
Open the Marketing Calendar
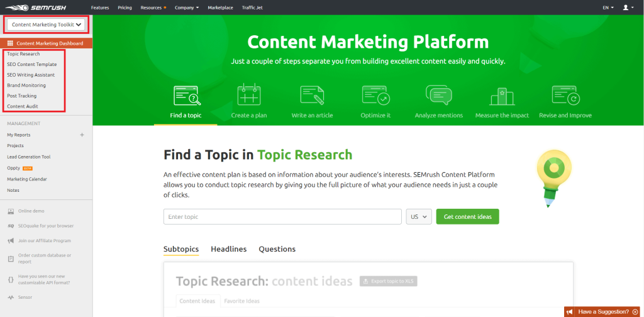click(26, 179)
